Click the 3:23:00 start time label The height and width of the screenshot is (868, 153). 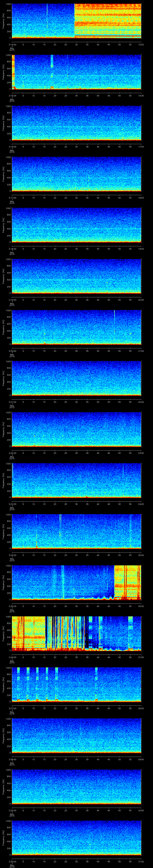tap(12, 504)
